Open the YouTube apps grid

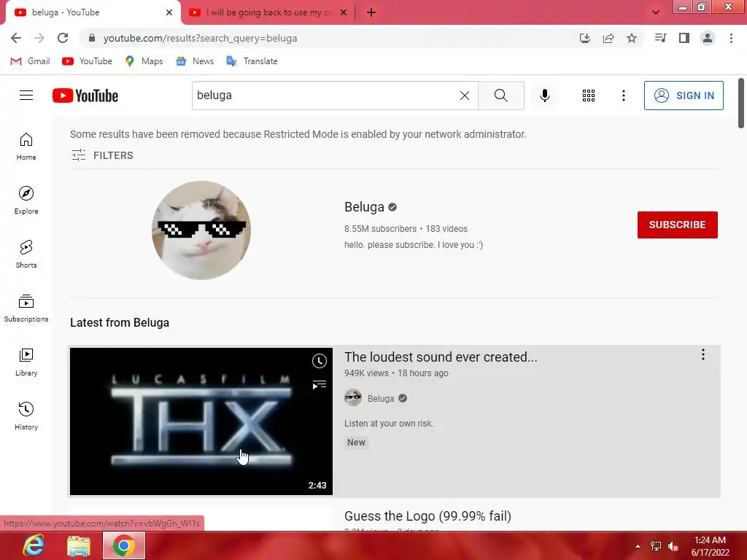click(x=589, y=96)
